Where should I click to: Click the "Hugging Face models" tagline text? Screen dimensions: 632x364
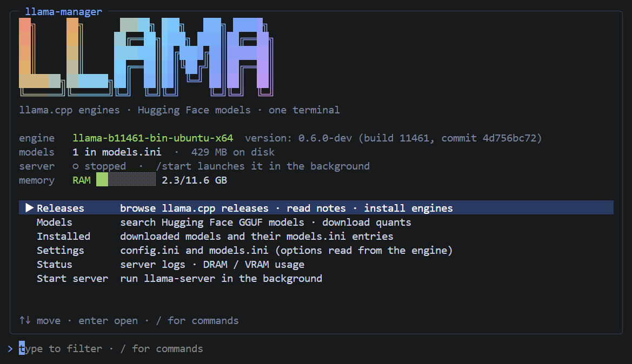pyautogui.click(x=194, y=110)
